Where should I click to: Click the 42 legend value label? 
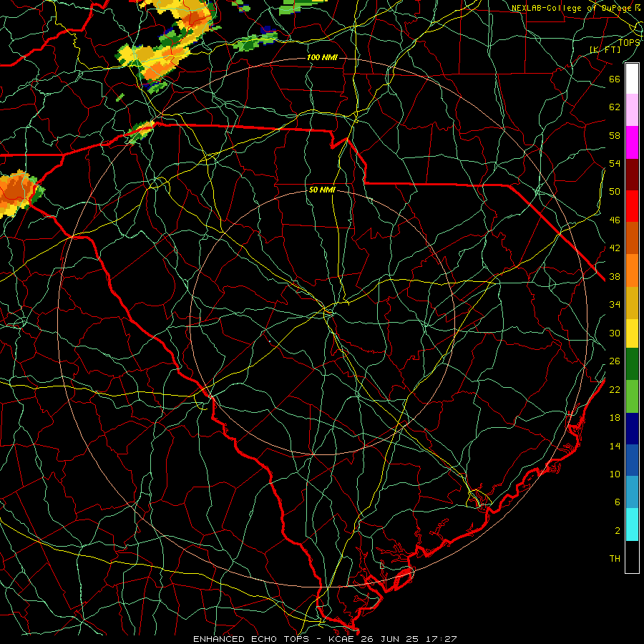pos(615,248)
